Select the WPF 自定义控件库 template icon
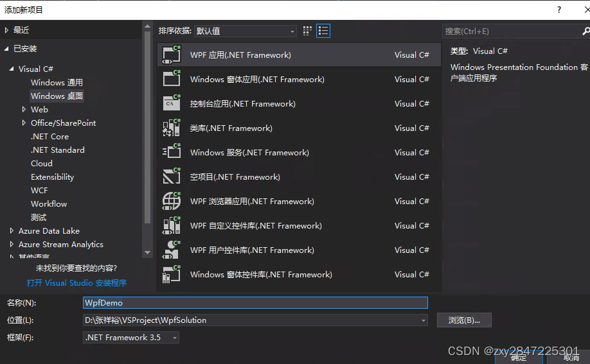 (x=172, y=225)
